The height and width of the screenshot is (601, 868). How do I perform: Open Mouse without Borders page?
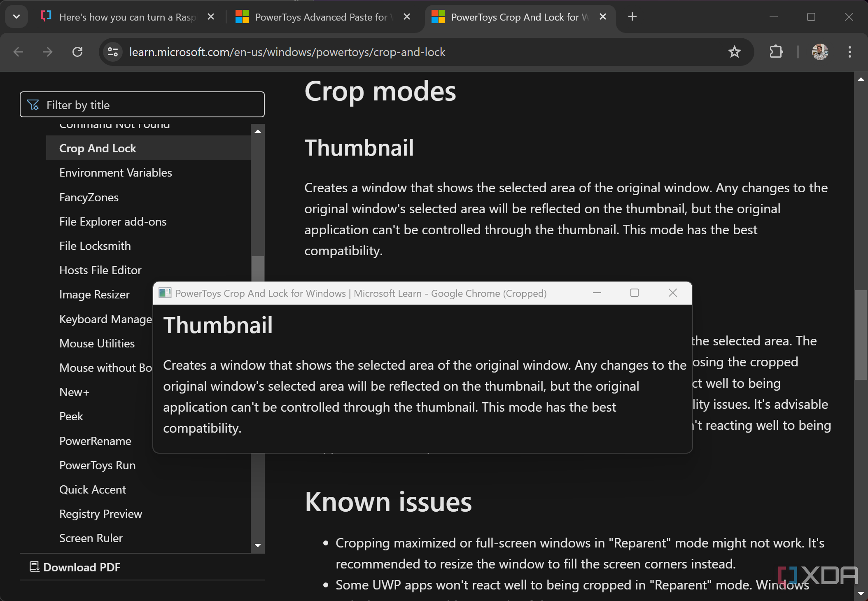point(106,368)
